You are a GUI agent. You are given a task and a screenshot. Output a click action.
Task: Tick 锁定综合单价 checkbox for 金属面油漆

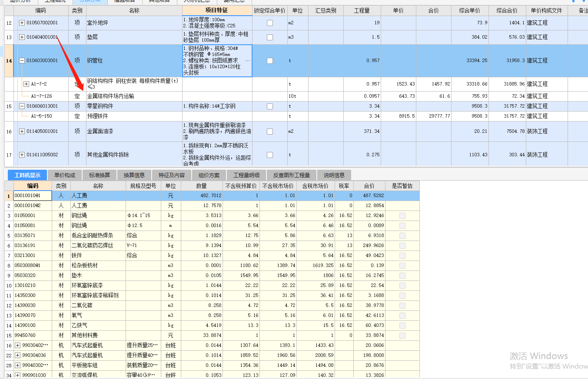point(270,131)
